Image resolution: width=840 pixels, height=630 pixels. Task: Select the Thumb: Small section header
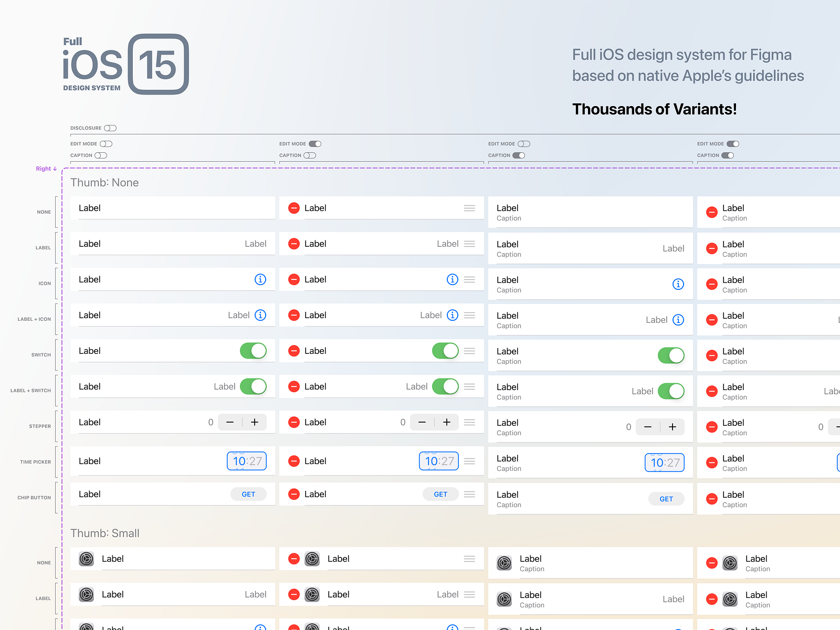[105, 533]
